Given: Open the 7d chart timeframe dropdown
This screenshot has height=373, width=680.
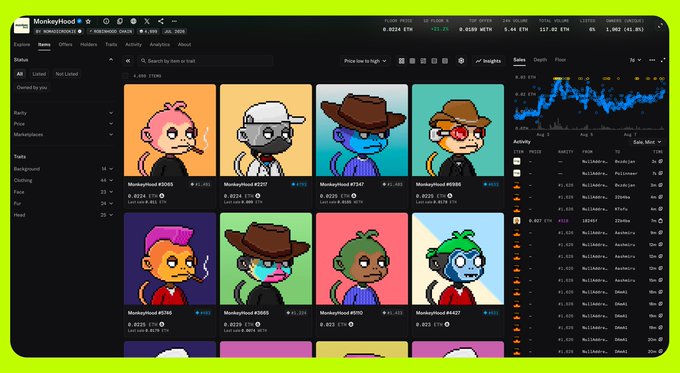Looking at the screenshot, I should [635, 60].
